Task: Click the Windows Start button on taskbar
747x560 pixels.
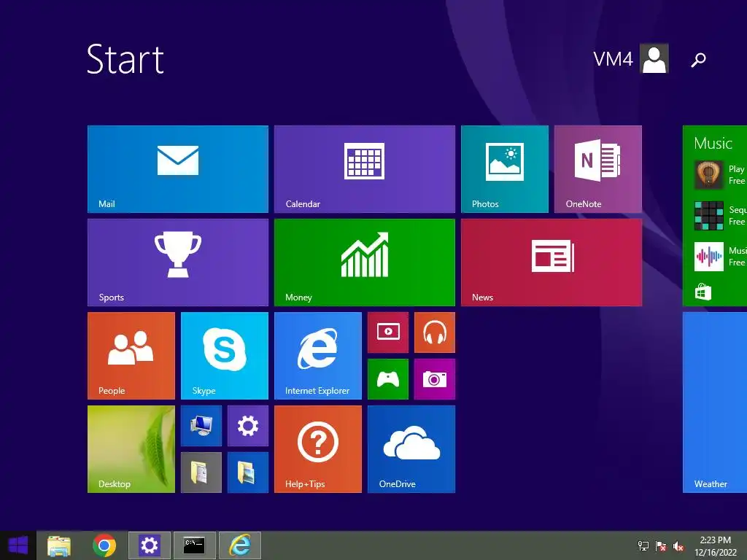Action: point(18,545)
